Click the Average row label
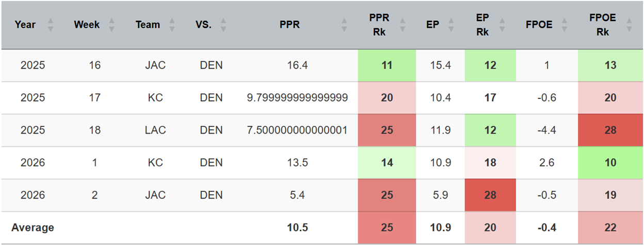Image resolution: width=644 pixels, height=245 pixels. point(33,227)
